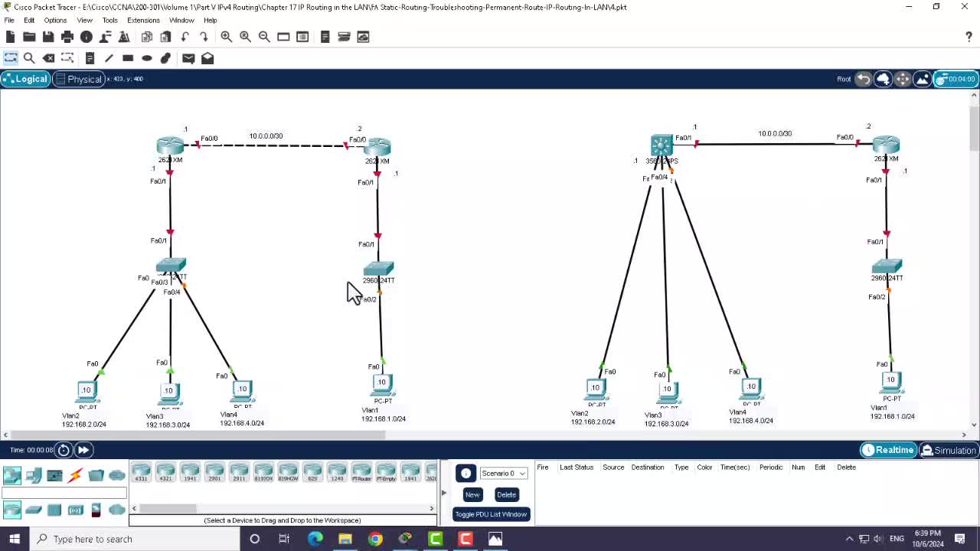Image resolution: width=980 pixels, height=551 pixels.
Task: Open File Explorer from the taskbar
Action: pyautogui.click(x=345, y=539)
